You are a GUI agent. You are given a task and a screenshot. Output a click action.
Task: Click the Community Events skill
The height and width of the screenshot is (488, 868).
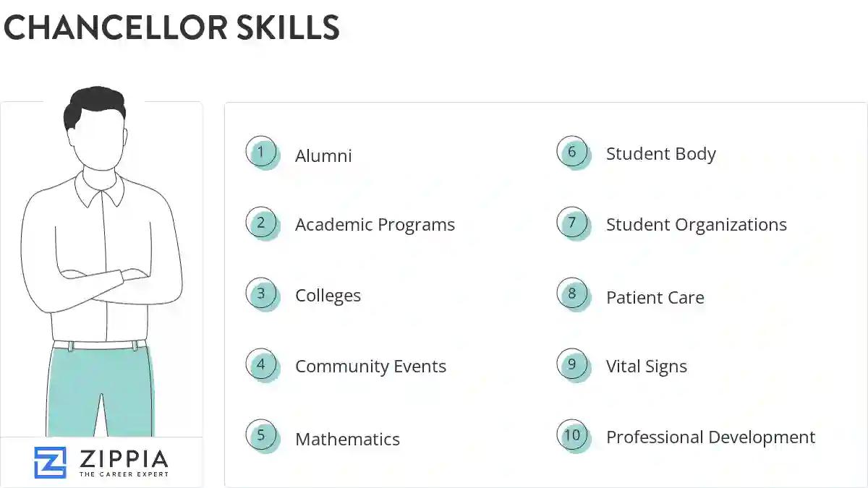click(370, 367)
